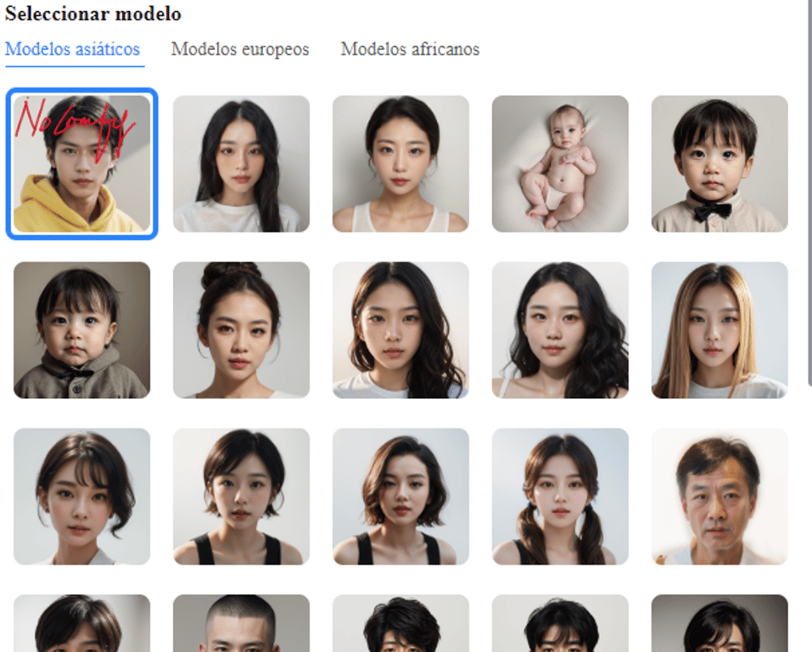Pick the woman with top bun hairstyle
812x652 pixels.
click(x=241, y=330)
